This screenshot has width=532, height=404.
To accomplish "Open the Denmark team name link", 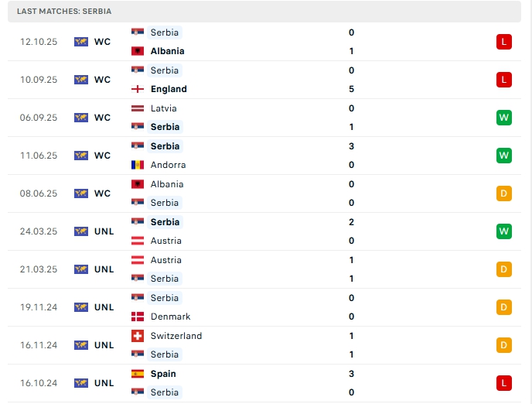I will (x=170, y=317).
